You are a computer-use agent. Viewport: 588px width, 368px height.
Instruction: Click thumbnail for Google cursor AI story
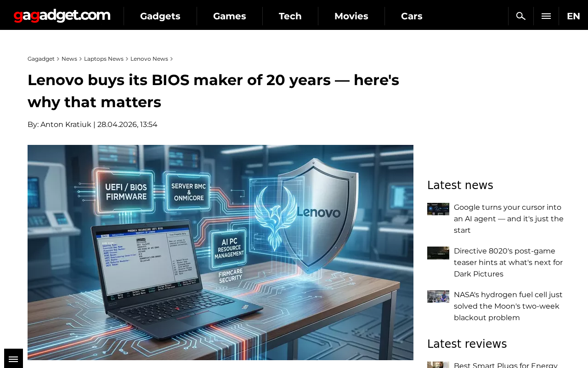(438, 209)
